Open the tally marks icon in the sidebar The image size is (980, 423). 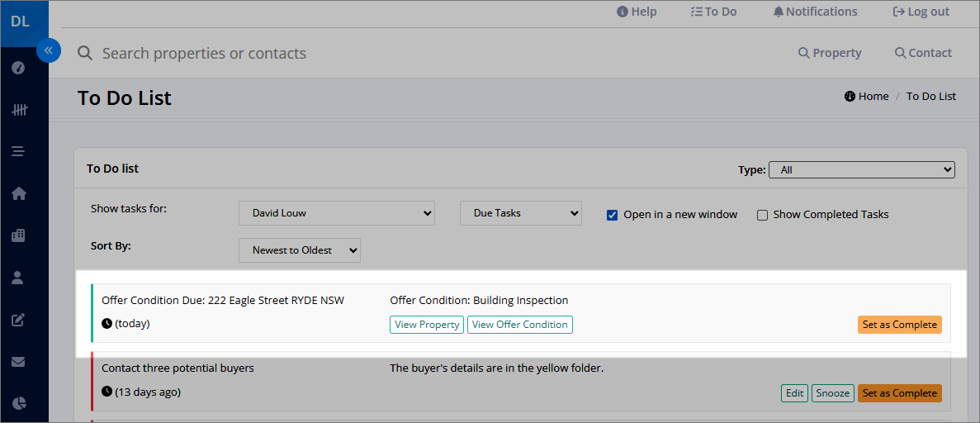[x=20, y=110]
